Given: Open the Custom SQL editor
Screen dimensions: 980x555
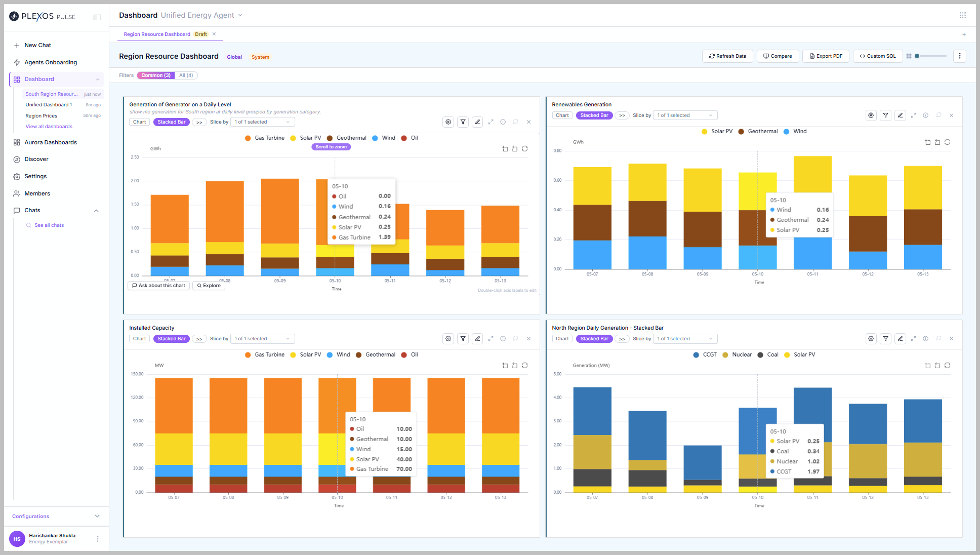Looking at the screenshot, I should (x=877, y=56).
